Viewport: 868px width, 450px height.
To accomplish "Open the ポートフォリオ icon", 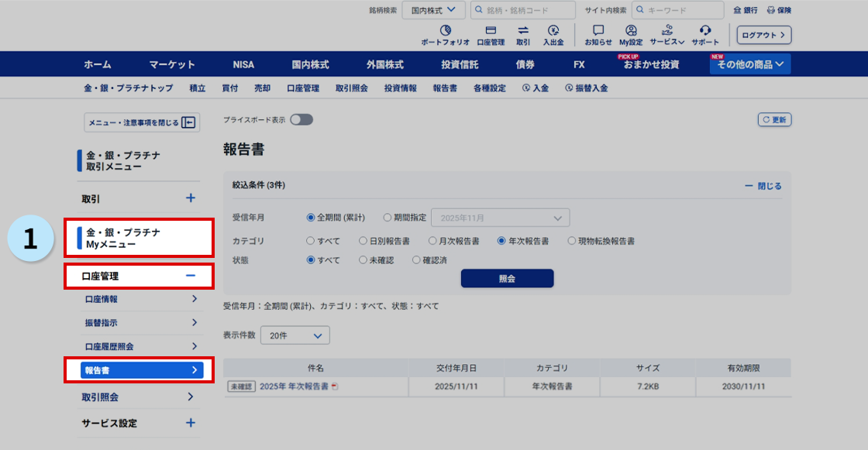I will coord(445,31).
